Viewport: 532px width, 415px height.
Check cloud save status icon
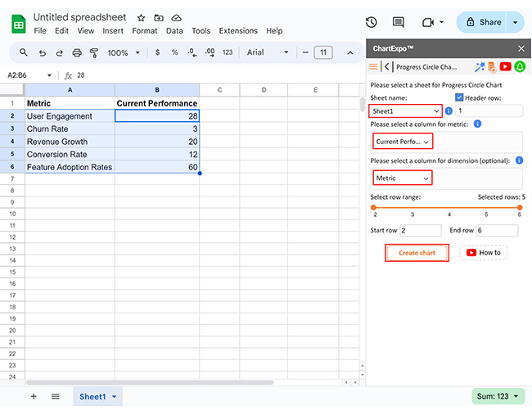176,18
